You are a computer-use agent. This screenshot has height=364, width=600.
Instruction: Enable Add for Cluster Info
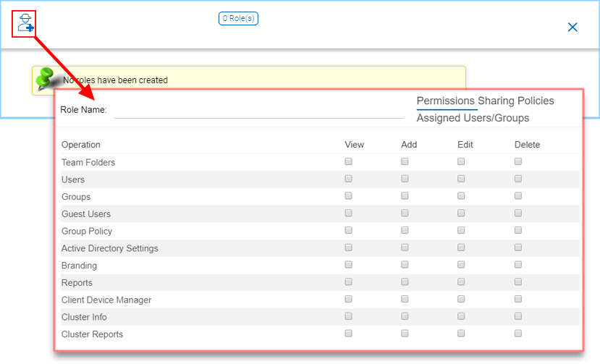[x=405, y=316]
